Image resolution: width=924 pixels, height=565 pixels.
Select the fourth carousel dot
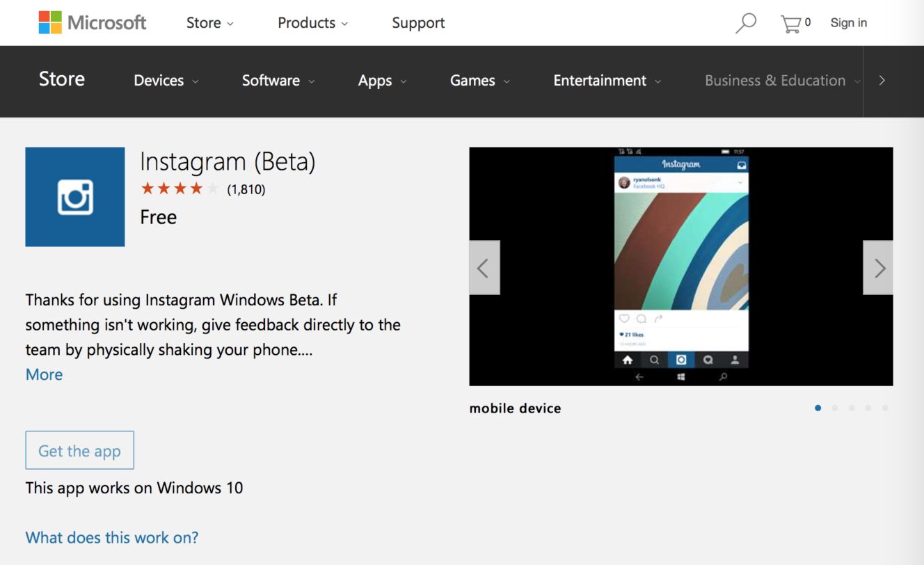pyautogui.click(x=868, y=408)
